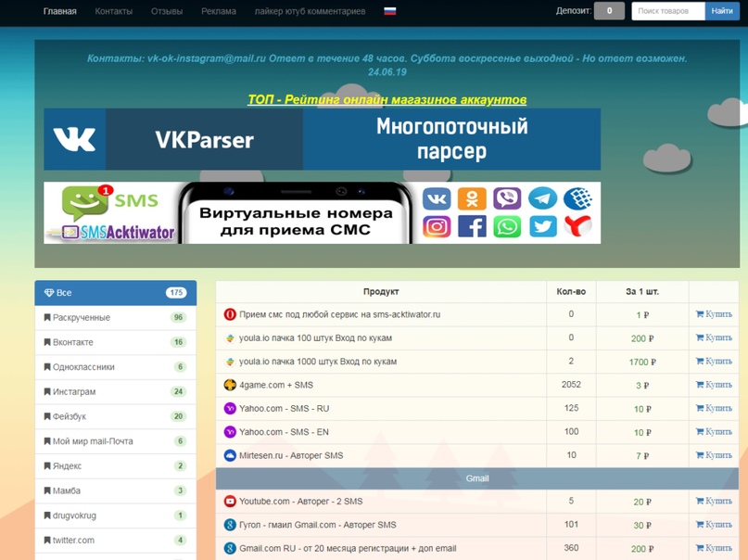This screenshot has height=560, width=748.
Task: Open the Отзывы menu item
Action: (167, 11)
